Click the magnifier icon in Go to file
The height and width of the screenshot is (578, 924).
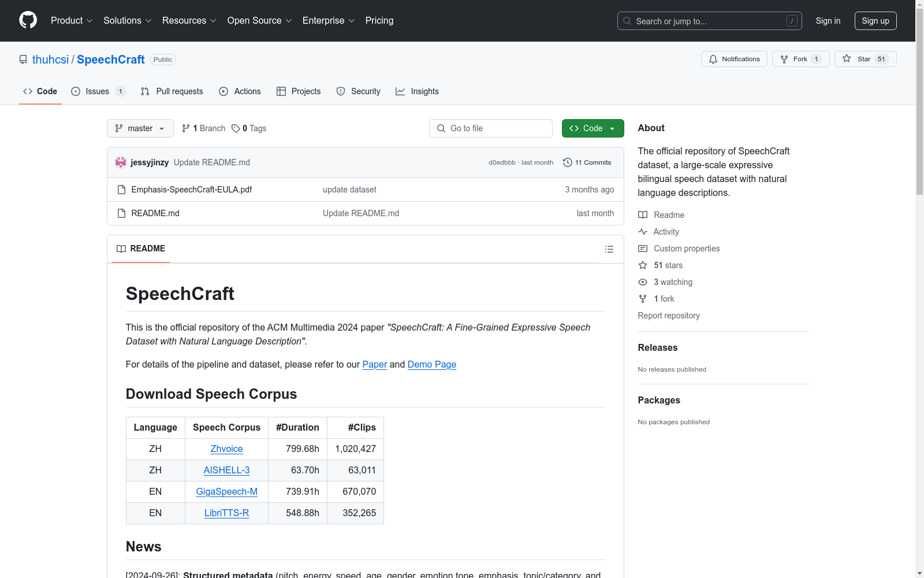click(x=441, y=128)
